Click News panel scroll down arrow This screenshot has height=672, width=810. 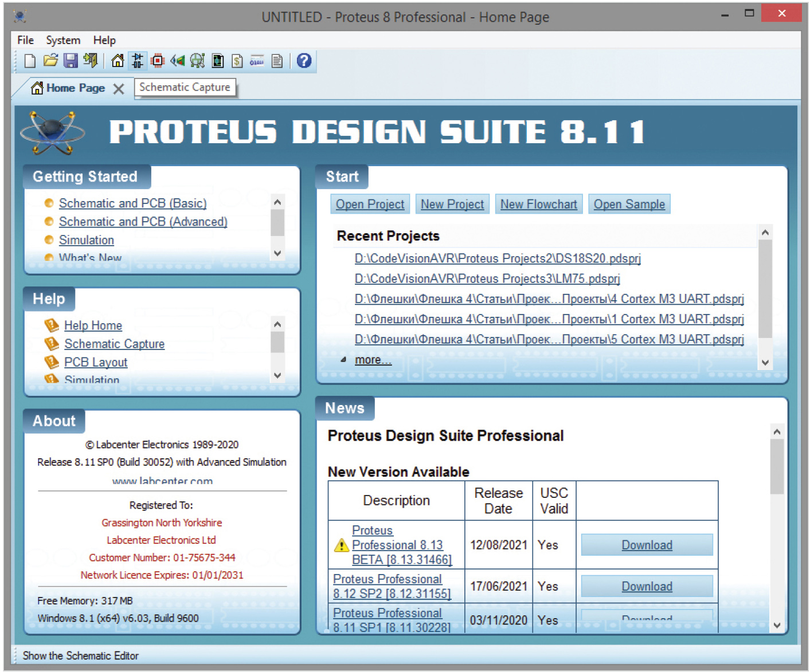pos(777,626)
